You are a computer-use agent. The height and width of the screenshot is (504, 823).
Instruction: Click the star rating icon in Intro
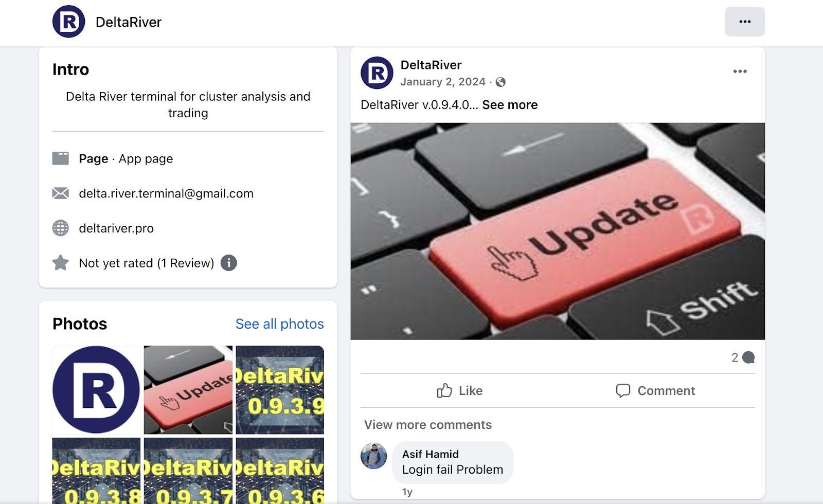pos(61,263)
